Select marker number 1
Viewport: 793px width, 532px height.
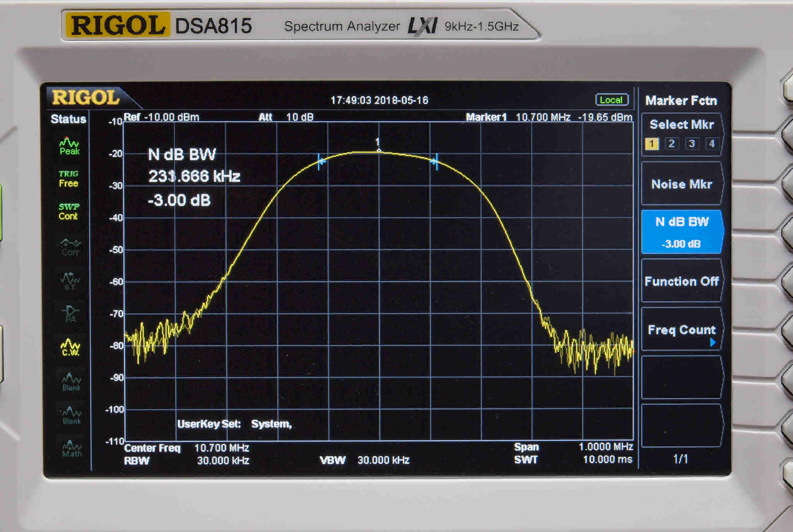tap(652, 144)
